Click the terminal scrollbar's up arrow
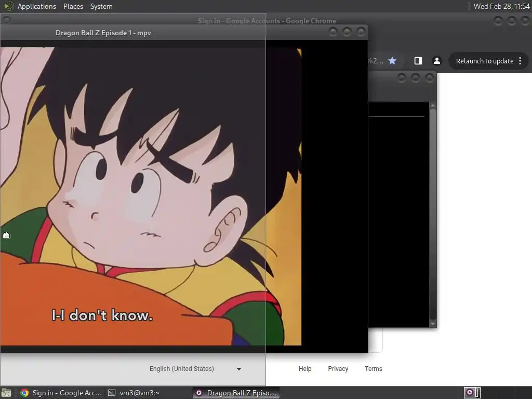 433,106
